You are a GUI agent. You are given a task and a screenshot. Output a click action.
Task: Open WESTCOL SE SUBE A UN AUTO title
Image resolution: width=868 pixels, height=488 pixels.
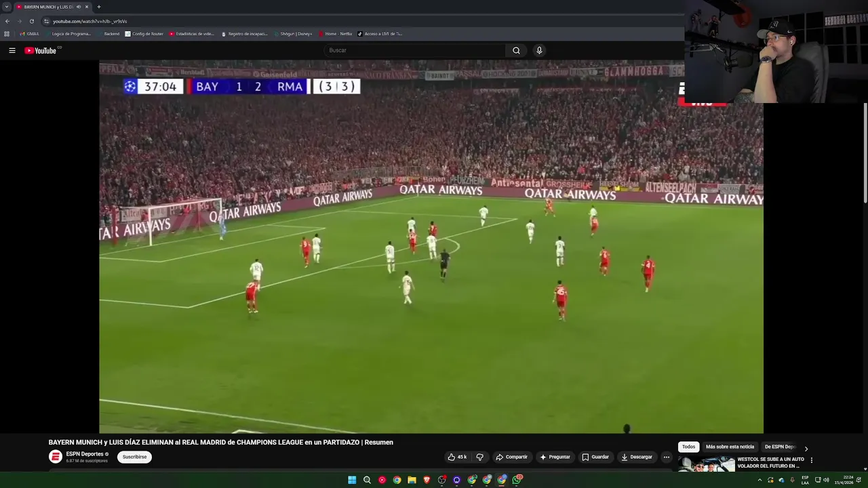pyautogui.click(x=771, y=462)
